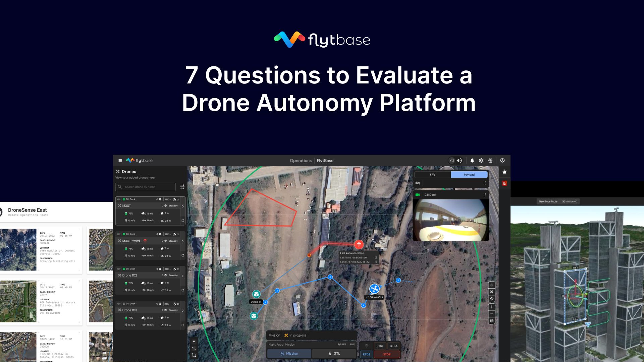Screen dimensions: 644x362
Task: Click the siren alert icon on right edge
Action: click(504, 172)
